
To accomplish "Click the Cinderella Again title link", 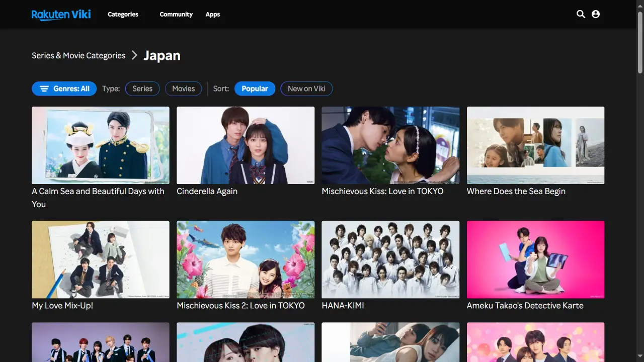I will (207, 191).
